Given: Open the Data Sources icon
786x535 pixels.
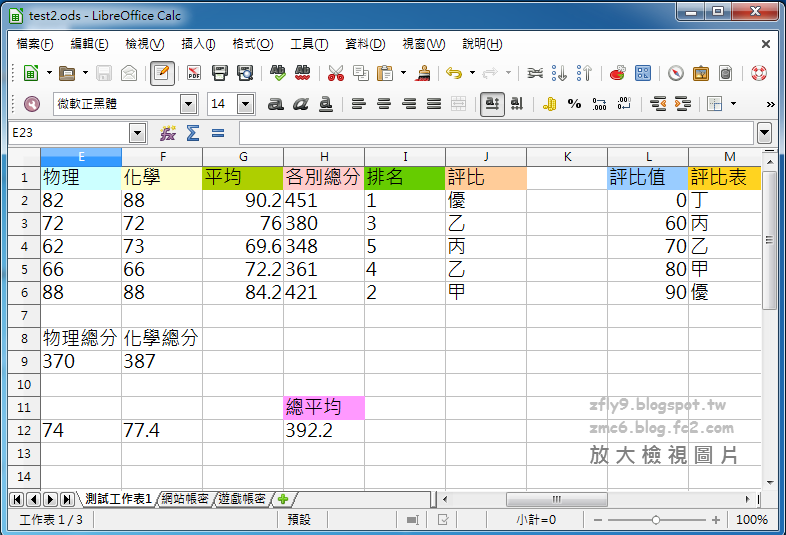Looking at the screenshot, I should (725, 73).
